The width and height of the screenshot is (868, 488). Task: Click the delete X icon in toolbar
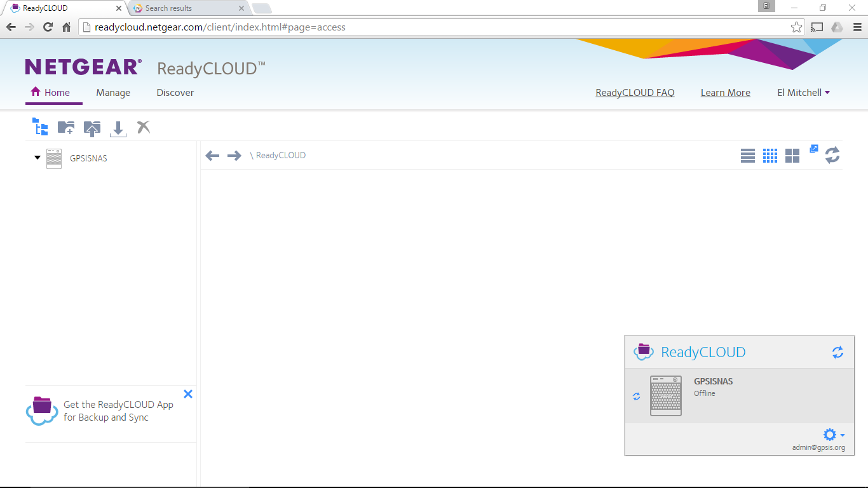[144, 127]
